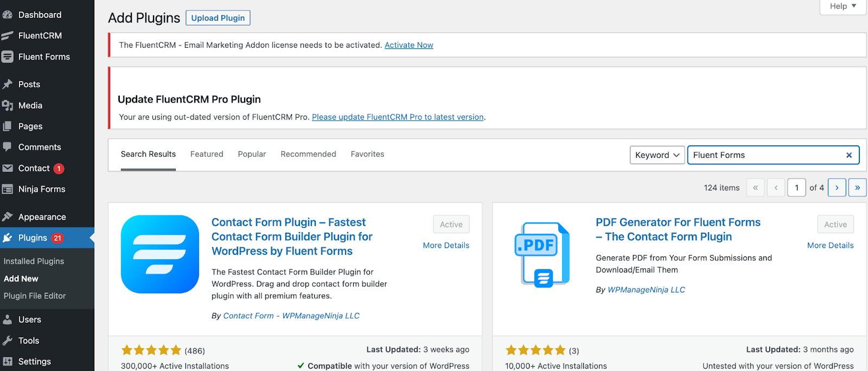Viewport: 868px width, 371px height.
Task: Click author link Contact Form - WPManageNinja LLC
Action: point(291,316)
